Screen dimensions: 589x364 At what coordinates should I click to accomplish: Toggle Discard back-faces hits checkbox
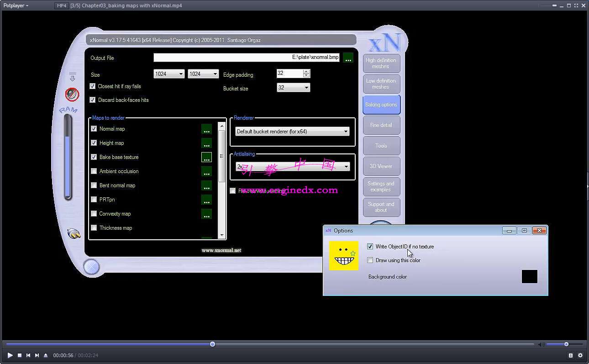pyautogui.click(x=93, y=100)
